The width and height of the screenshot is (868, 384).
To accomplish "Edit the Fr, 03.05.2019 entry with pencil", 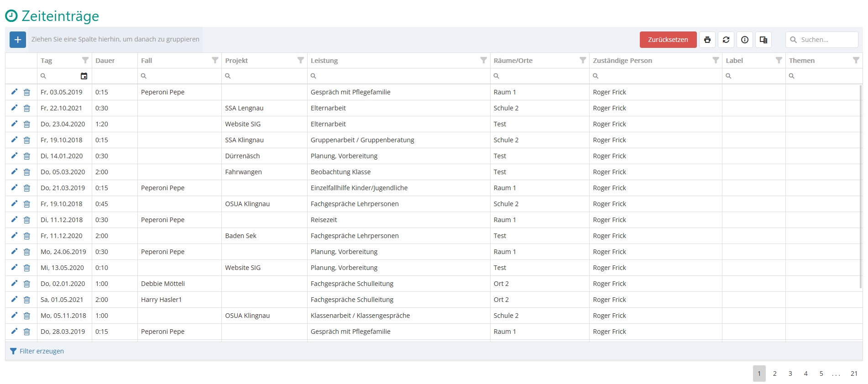I will [x=14, y=92].
